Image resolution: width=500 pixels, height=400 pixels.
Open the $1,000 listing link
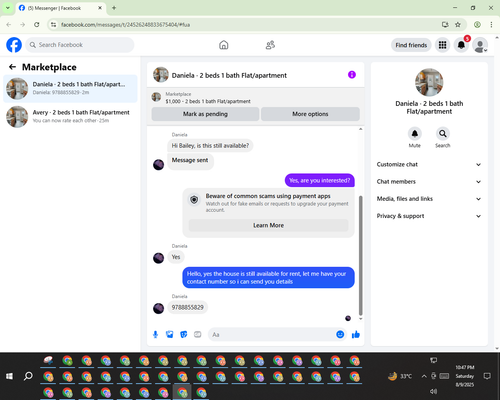tap(208, 101)
